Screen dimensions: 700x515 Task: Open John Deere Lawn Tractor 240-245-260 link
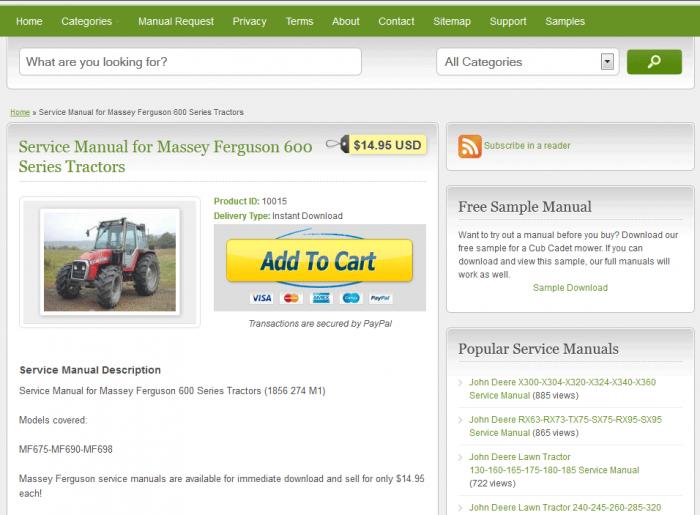pos(565,508)
